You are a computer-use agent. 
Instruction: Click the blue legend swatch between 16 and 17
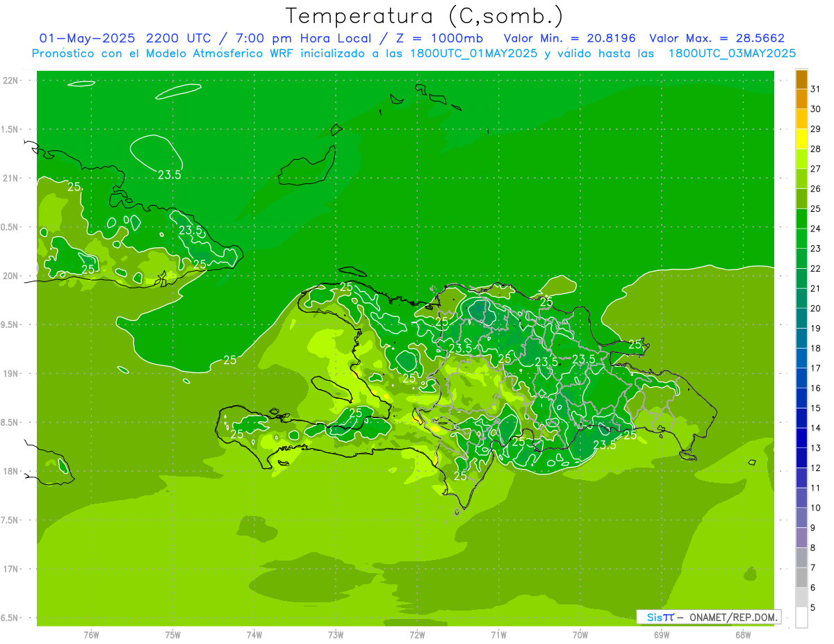tap(801, 378)
